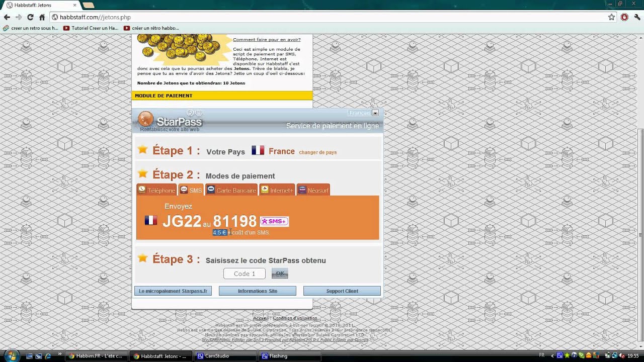The width and height of the screenshot is (644, 362).
Task: Click the 'Condition d'utilisation' footer link
Action: pos(295,318)
